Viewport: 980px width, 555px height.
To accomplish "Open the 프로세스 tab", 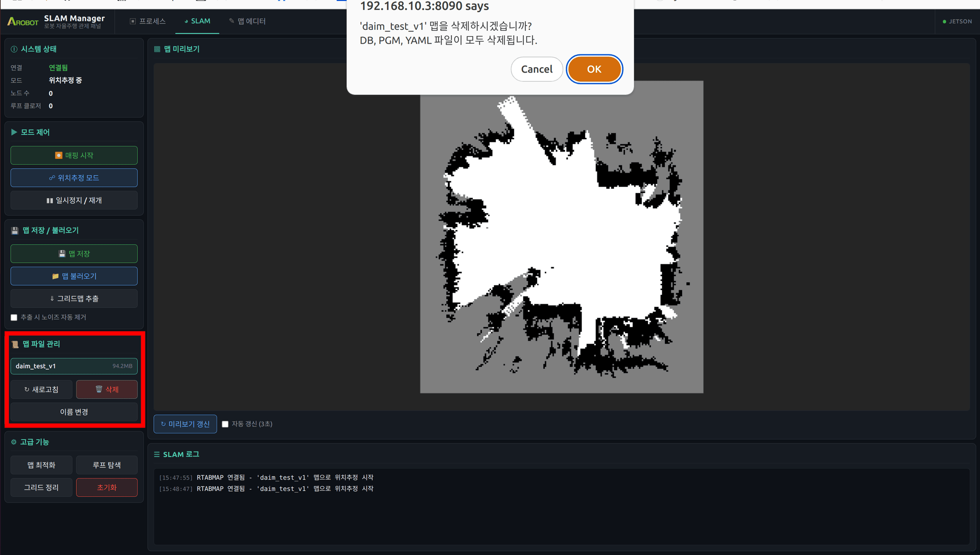I will (148, 21).
